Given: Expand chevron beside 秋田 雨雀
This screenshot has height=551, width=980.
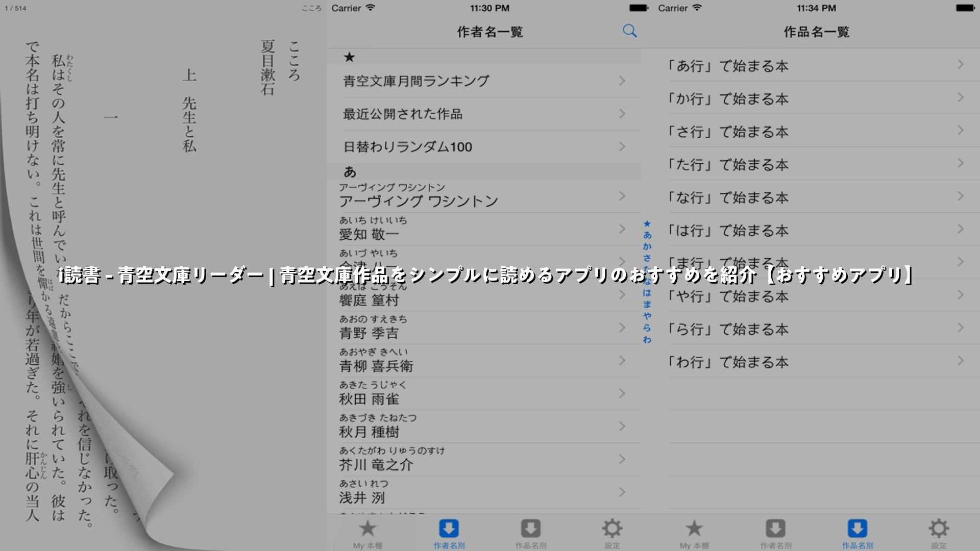Looking at the screenshot, I should (622, 393).
